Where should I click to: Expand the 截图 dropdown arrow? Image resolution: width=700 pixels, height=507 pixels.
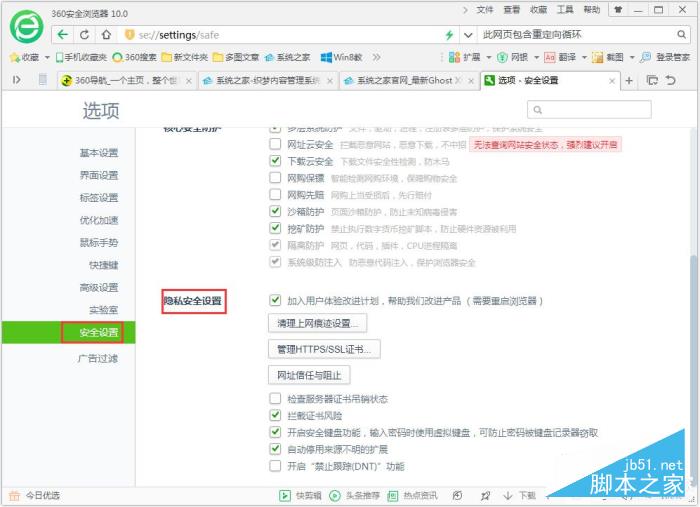[632, 58]
